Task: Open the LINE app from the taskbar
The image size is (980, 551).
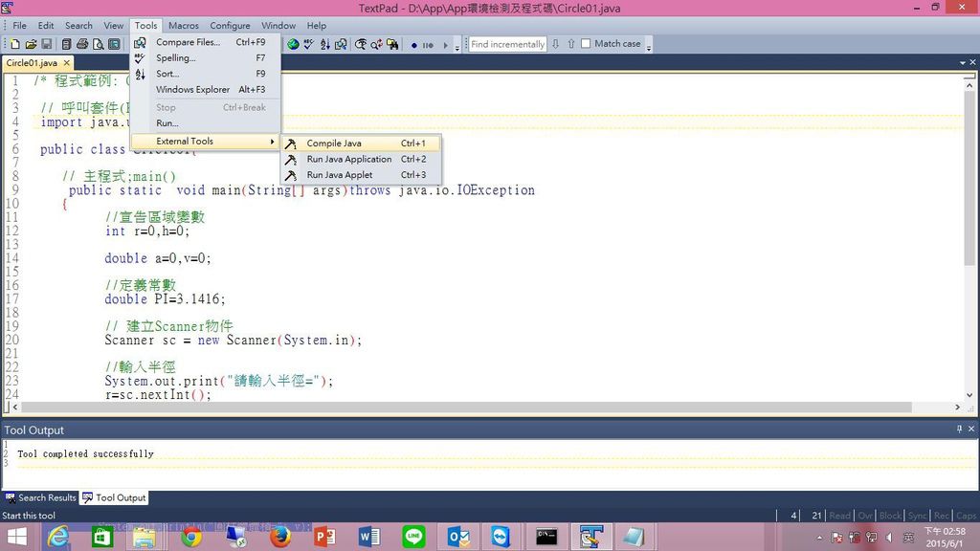Action: tap(413, 537)
